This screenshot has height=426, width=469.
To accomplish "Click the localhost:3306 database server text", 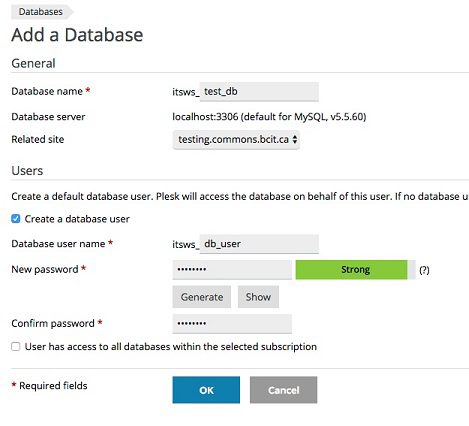I will pos(269,117).
